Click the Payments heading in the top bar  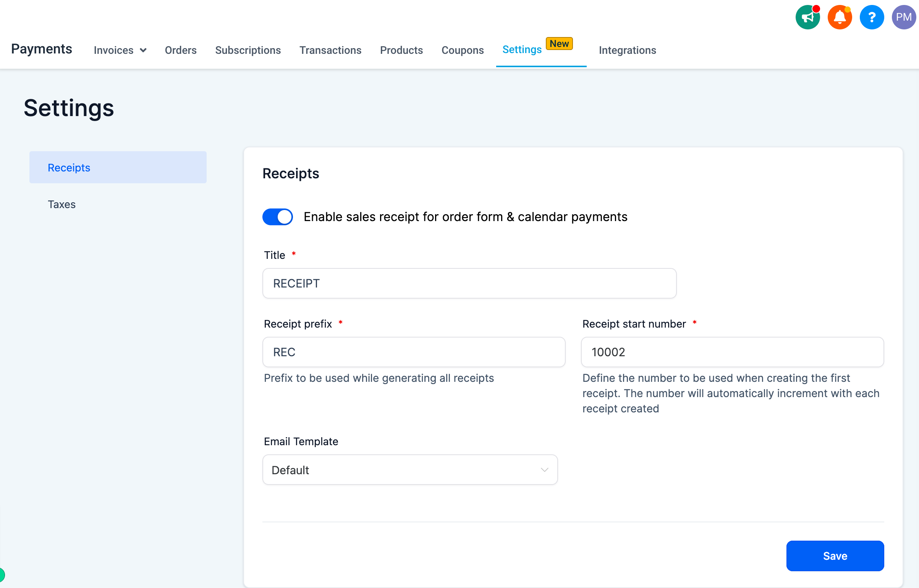[x=42, y=49]
